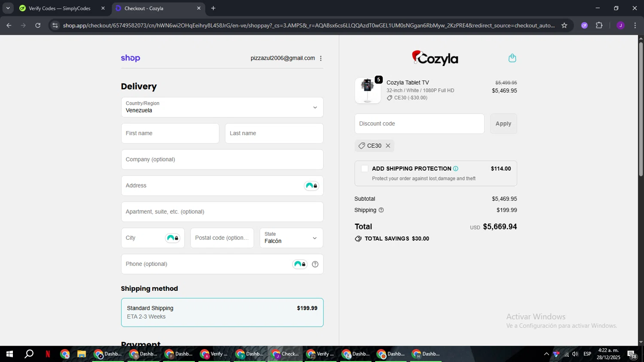Reload the checkout page

[x=38, y=25]
